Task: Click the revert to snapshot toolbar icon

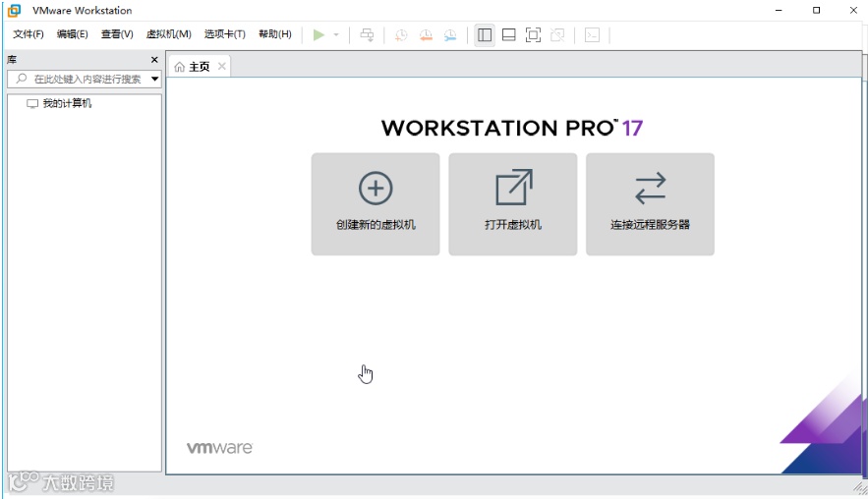Action: [x=426, y=34]
